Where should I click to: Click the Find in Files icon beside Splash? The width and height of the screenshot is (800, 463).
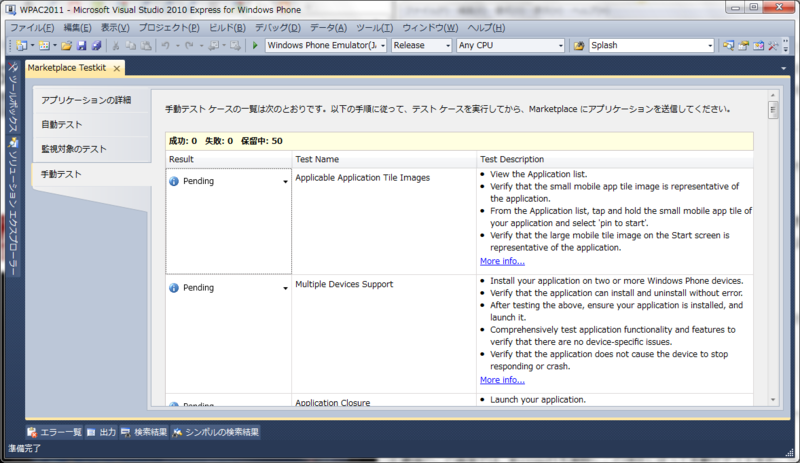[579, 45]
